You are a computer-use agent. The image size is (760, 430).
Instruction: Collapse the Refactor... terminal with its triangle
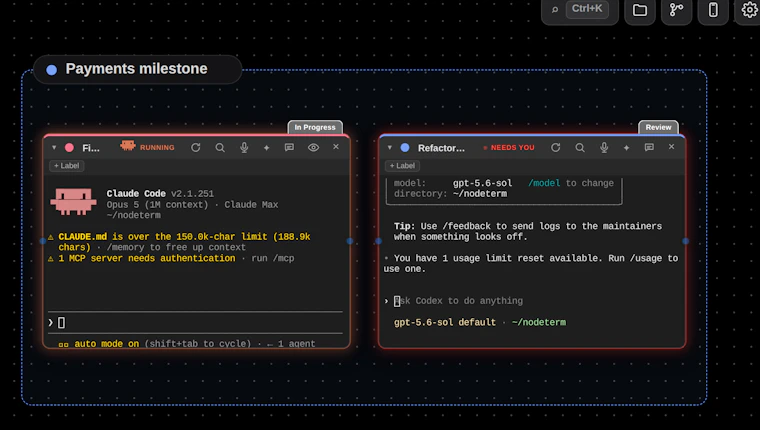pos(390,147)
